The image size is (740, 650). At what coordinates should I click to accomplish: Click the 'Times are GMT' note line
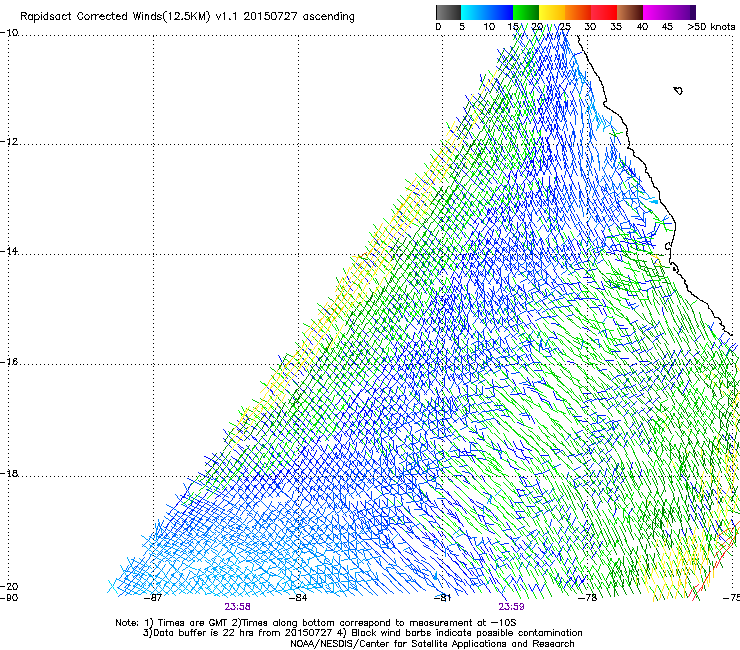pos(315,623)
